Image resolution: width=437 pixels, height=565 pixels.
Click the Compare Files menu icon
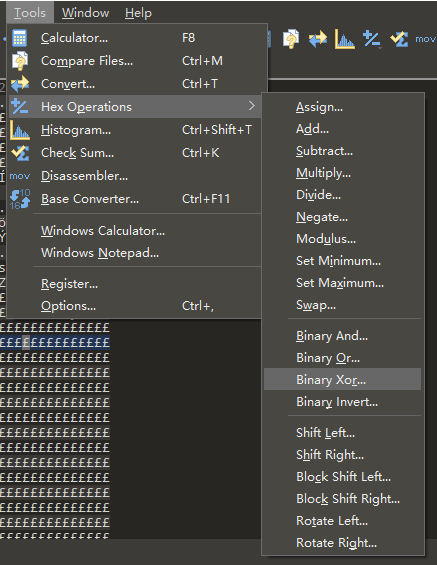(x=20, y=61)
